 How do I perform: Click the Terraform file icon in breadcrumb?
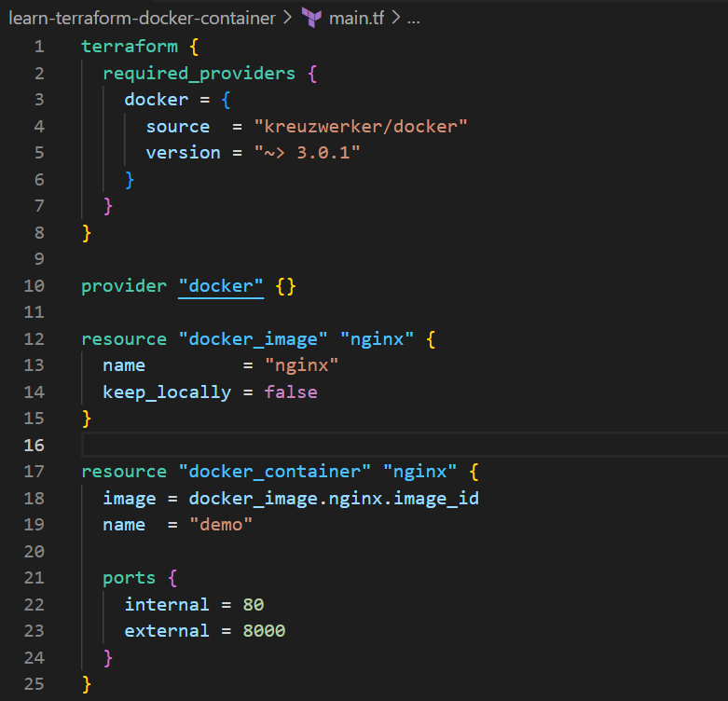(x=311, y=18)
